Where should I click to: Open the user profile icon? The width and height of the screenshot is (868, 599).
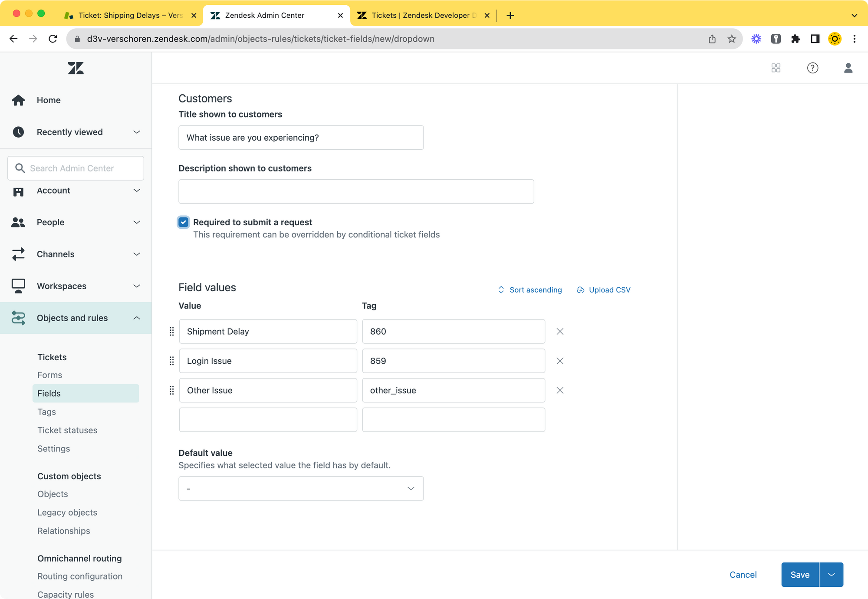coord(848,68)
